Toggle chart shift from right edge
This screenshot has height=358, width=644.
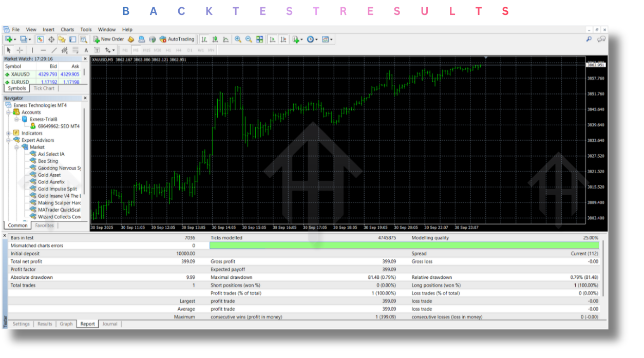283,39
